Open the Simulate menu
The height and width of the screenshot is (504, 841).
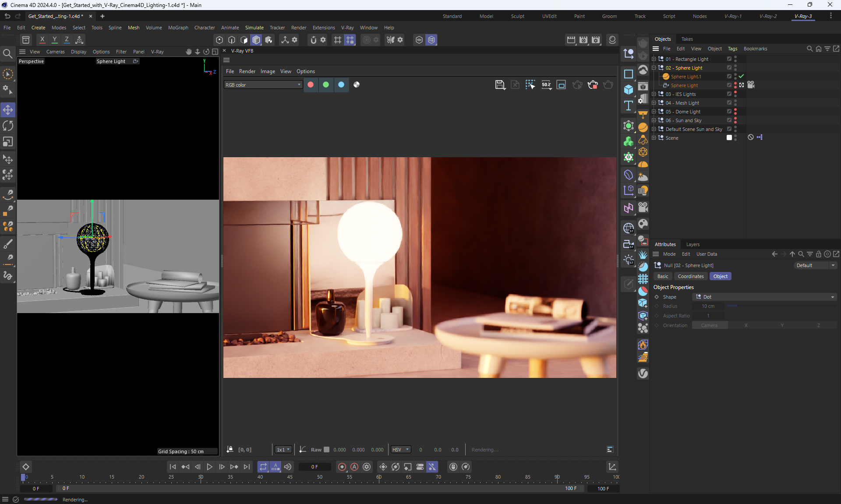coord(254,28)
